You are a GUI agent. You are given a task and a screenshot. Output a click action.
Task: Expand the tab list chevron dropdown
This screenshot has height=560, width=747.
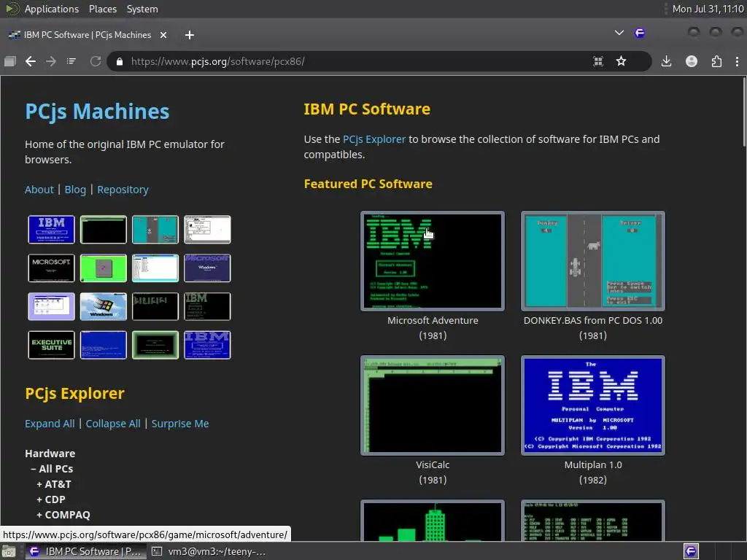coord(619,33)
